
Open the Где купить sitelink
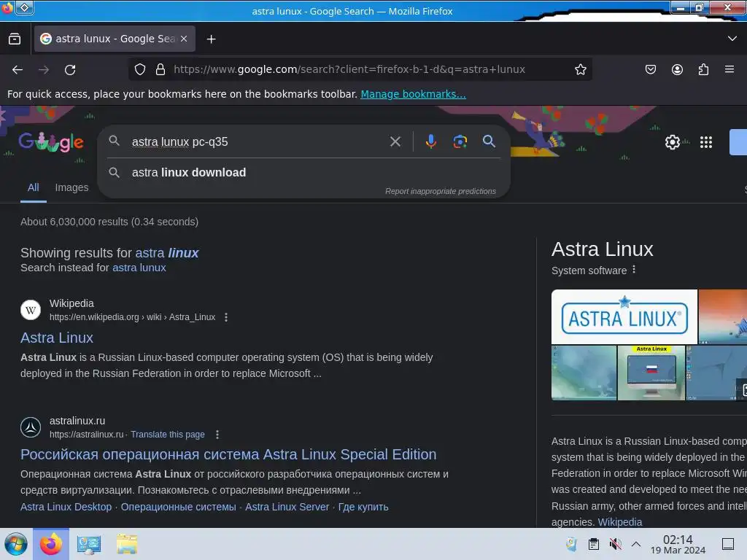[363, 507]
